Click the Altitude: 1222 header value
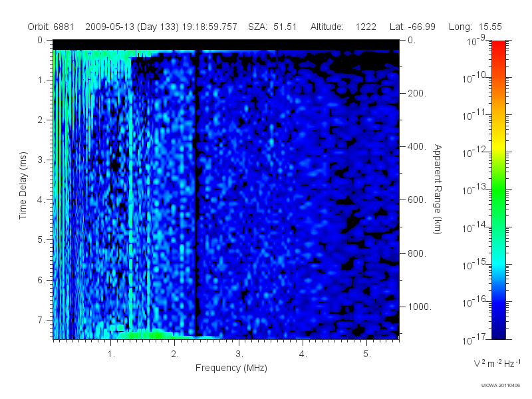The image size is (532, 399). point(343,27)
